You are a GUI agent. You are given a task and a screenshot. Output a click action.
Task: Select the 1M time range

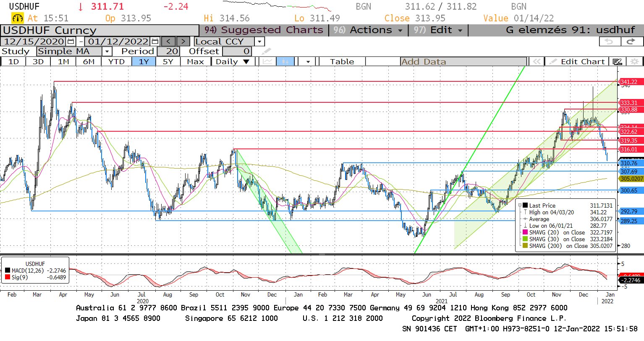click(x=63, y=62)
